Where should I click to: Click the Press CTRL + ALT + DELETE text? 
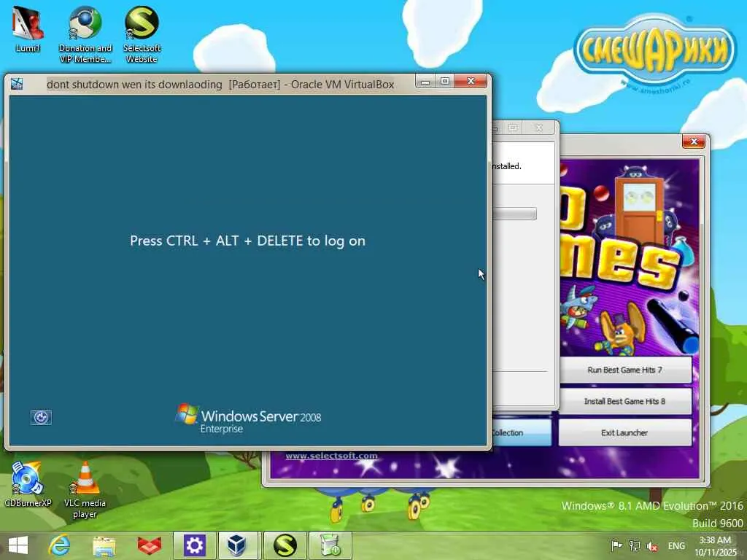(x=248, y=241)
